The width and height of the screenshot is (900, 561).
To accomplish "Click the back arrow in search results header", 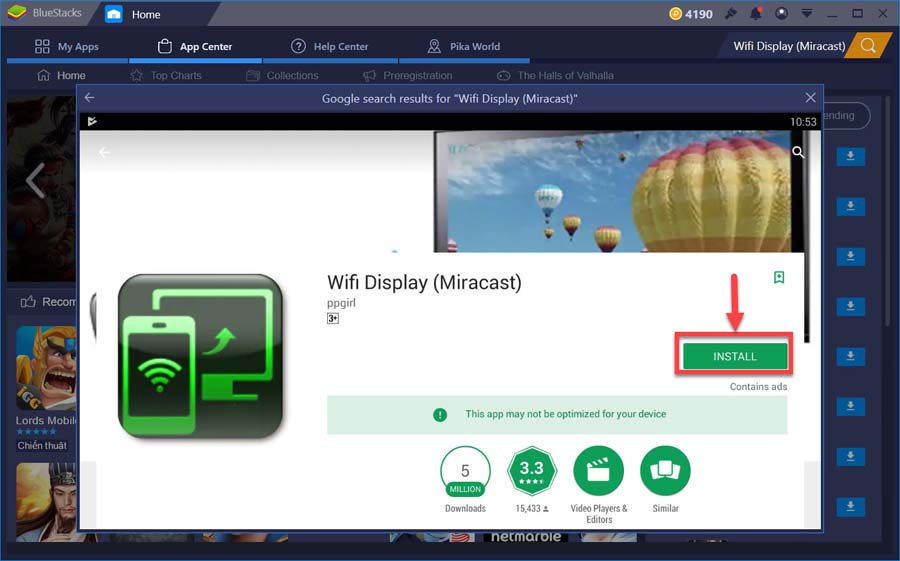I will 90,98.
